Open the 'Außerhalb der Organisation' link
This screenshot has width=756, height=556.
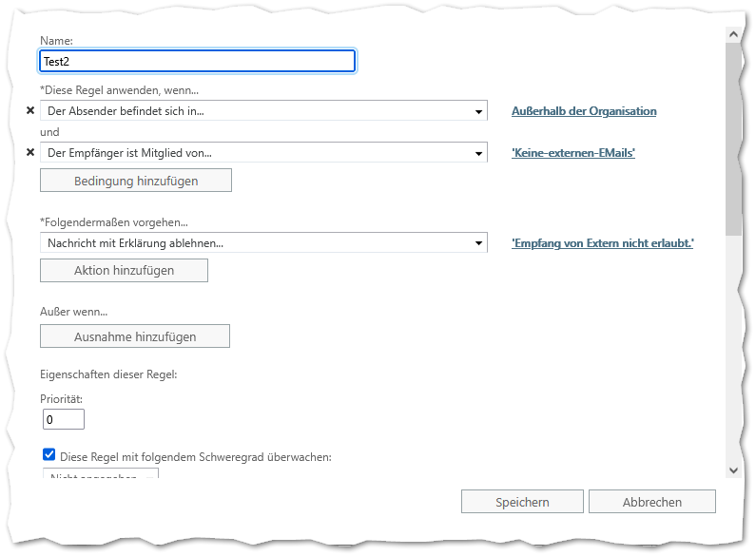584,111
